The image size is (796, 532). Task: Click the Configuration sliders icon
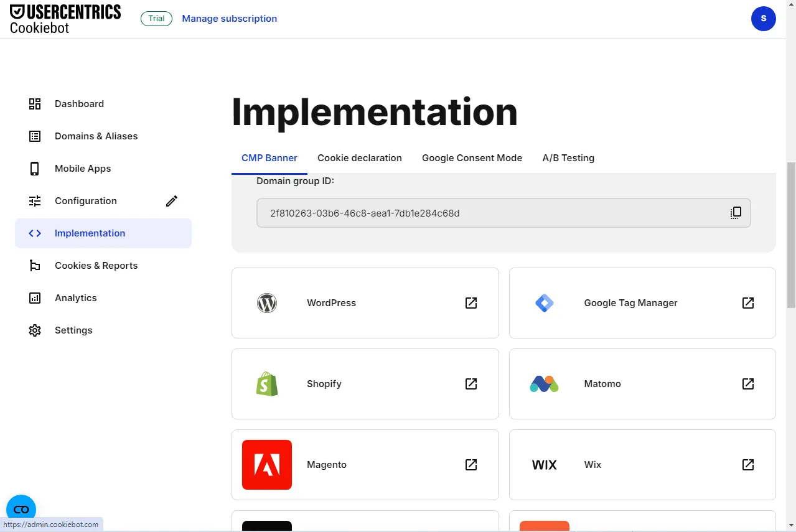pyautogui.click(x=35, y=201)
